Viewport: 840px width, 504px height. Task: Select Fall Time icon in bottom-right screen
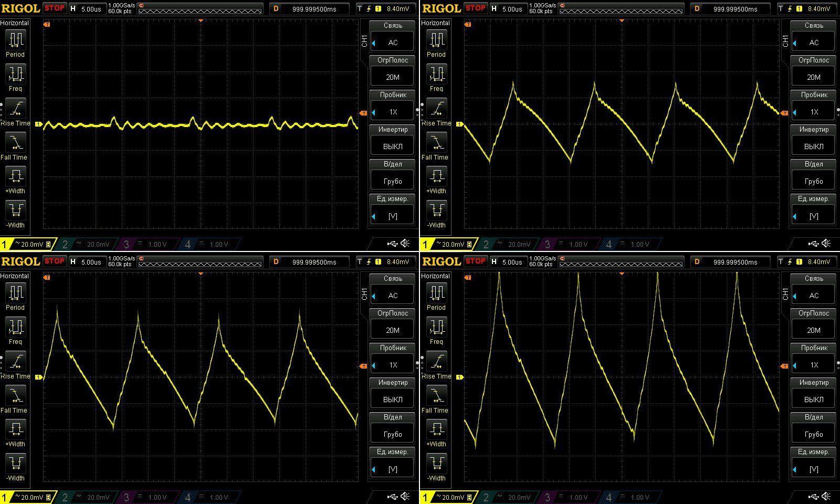pyautogui.click(x=436, y=395)
